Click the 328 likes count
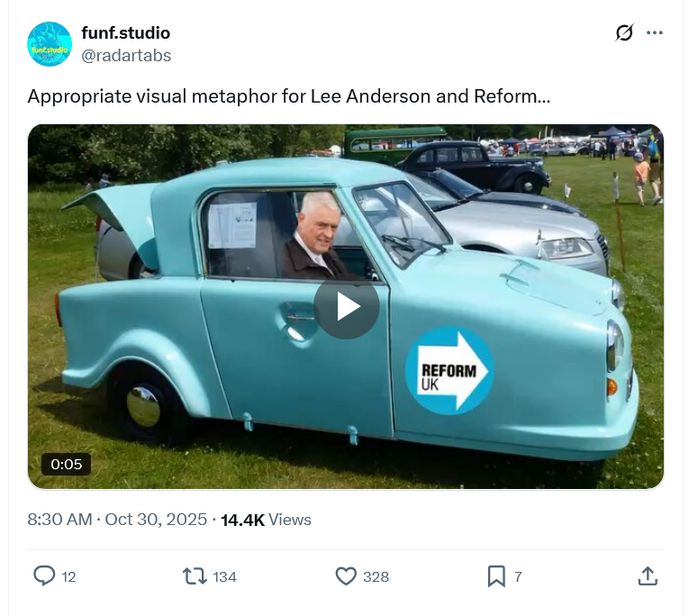 pos(376,576)
